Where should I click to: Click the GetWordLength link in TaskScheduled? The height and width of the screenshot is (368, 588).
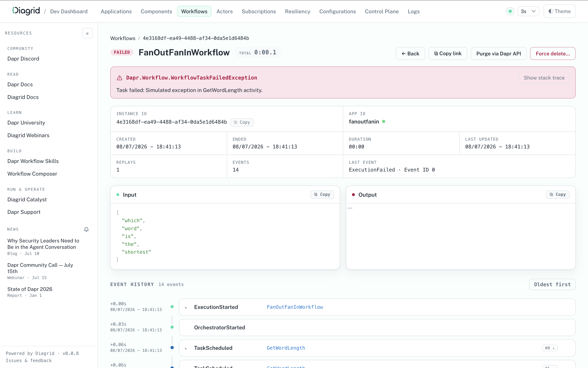[286, 348]
